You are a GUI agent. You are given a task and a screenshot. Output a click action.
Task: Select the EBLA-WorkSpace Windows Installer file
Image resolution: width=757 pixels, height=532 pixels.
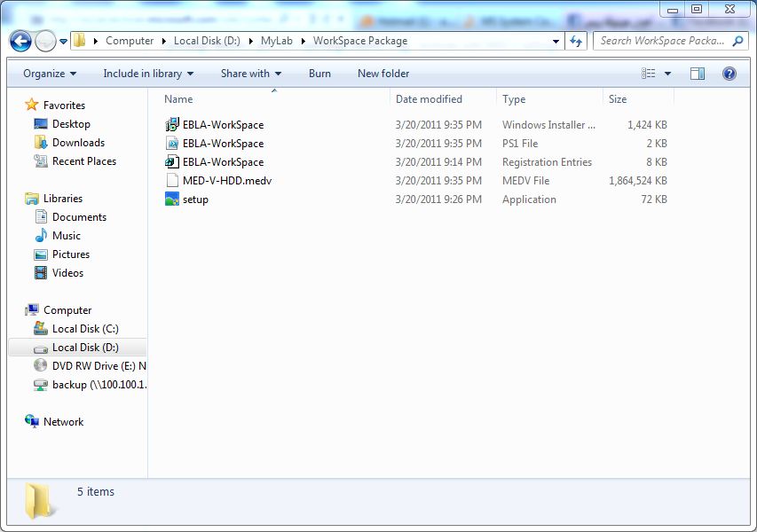click(x=223, y=125)
